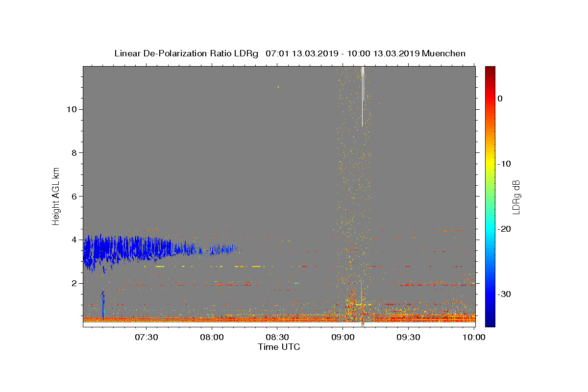
Task: Click the 09:30 time tick label
Action: (408, 338)
